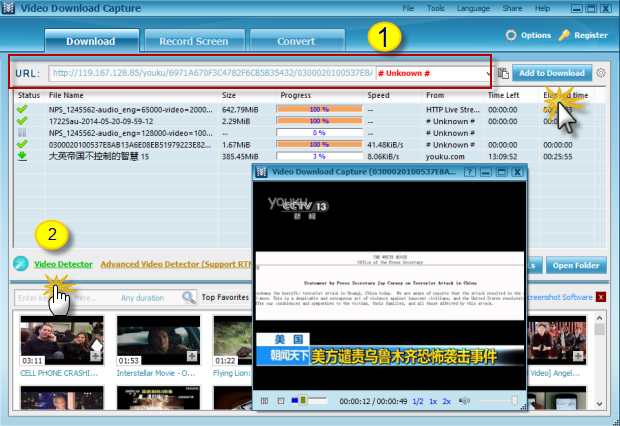Open the Convert tab
This screenshot has height=426, width=620.
click(296, 41)
